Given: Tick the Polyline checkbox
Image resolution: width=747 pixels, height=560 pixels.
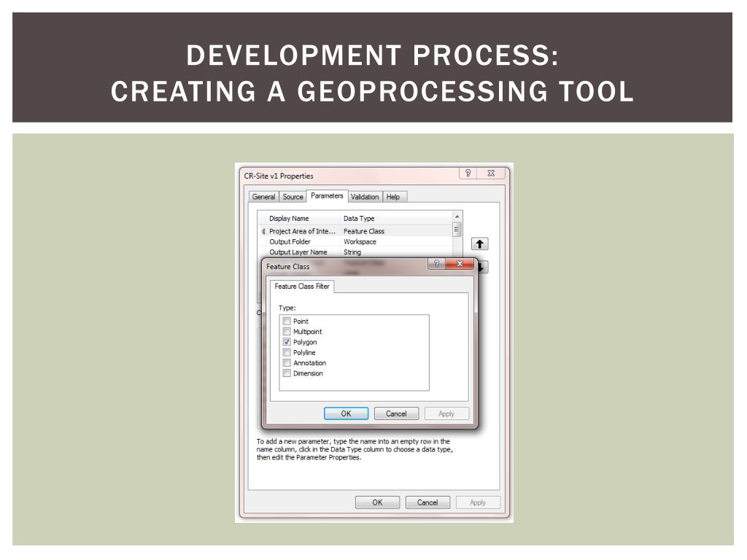Looking at the screenshot, I should pyautogui.click(x=287, y=352).
